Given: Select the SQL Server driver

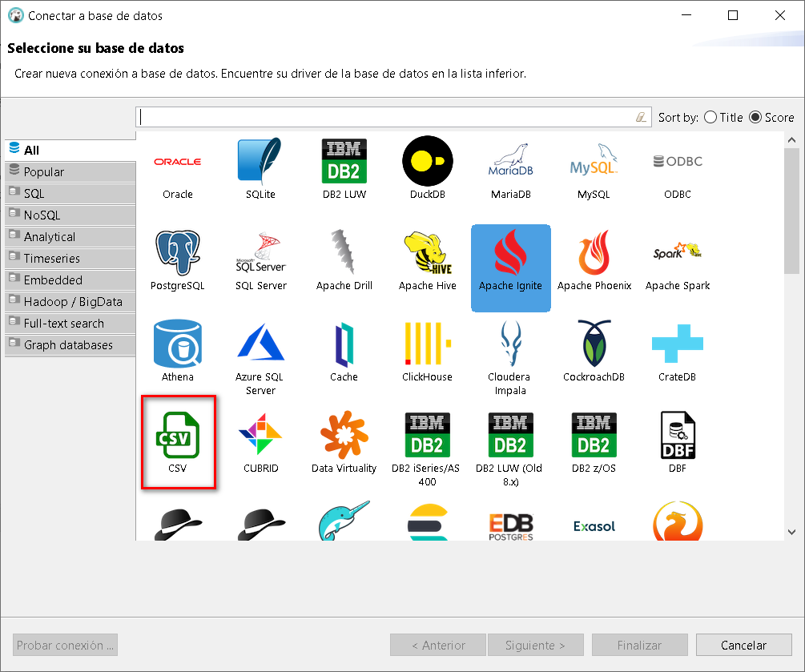Looking at the screenshot, I should pyautogui.click(x=261, y=261).
